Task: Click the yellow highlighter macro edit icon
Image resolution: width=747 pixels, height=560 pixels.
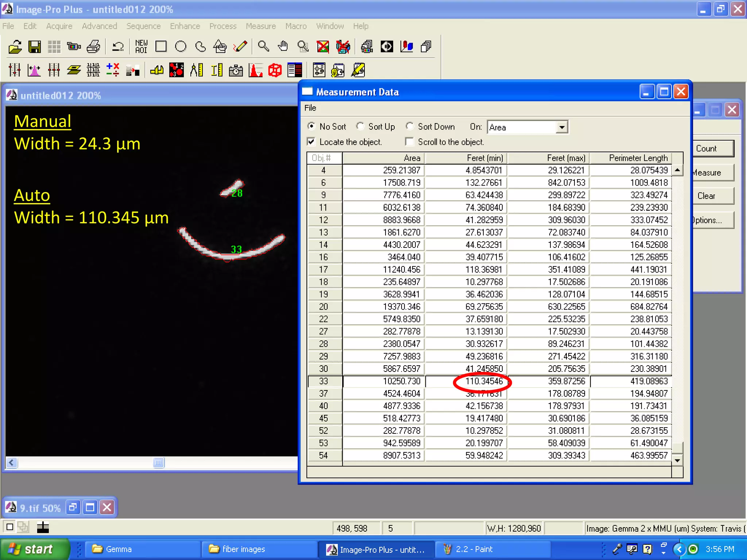Action: (x=358, y=70)
